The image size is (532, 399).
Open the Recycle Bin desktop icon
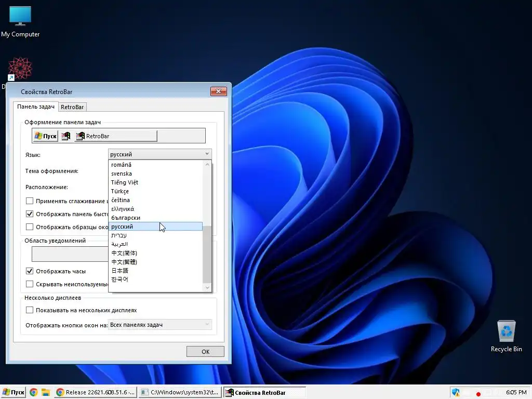(506, 336)
